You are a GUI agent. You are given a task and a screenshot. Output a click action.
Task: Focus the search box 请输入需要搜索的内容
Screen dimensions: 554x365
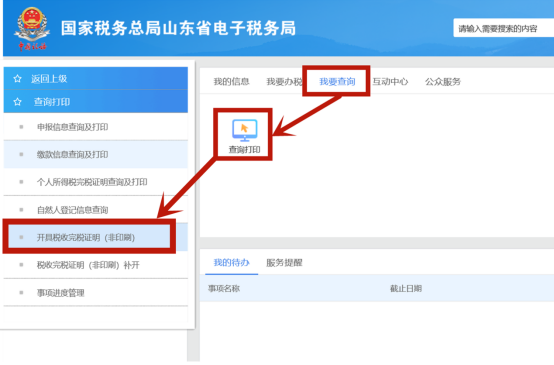click(x=503, y=28)
